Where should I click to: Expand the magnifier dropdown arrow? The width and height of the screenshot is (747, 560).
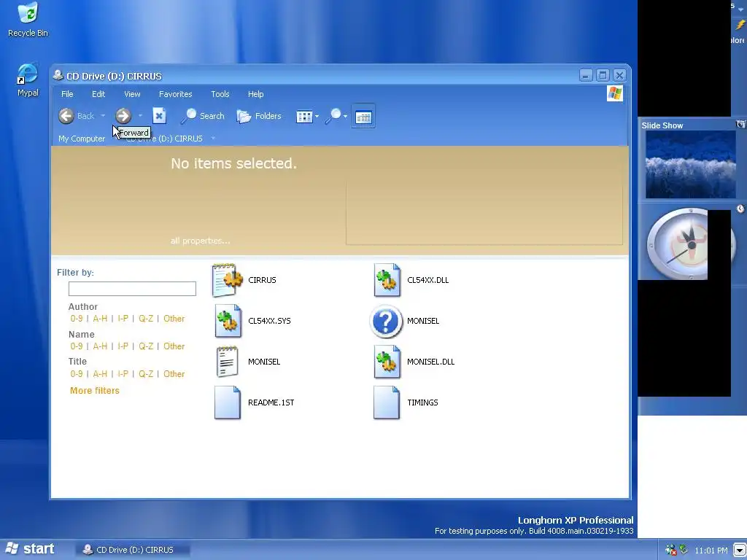pos(345,116)
